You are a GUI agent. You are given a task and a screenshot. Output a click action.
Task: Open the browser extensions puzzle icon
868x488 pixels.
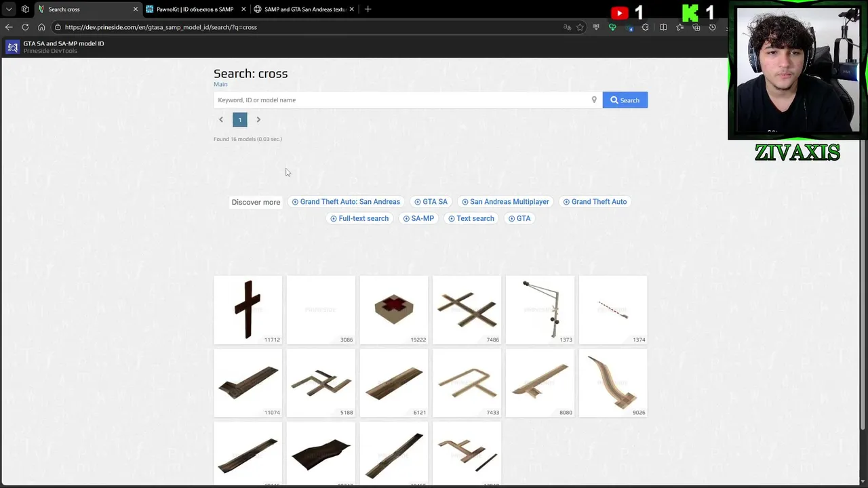(645, 27)
